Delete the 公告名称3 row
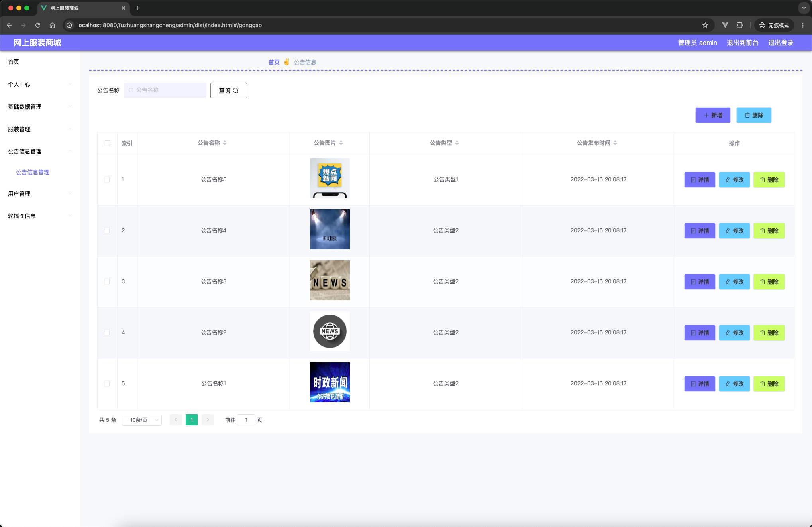812x527 pixels. (769, 282)
